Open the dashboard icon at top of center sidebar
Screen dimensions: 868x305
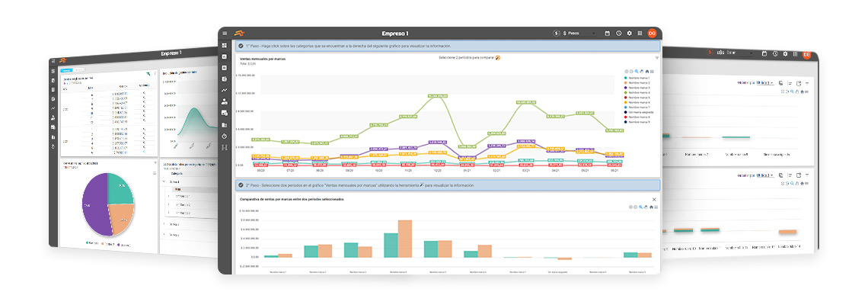pos(225,46)
